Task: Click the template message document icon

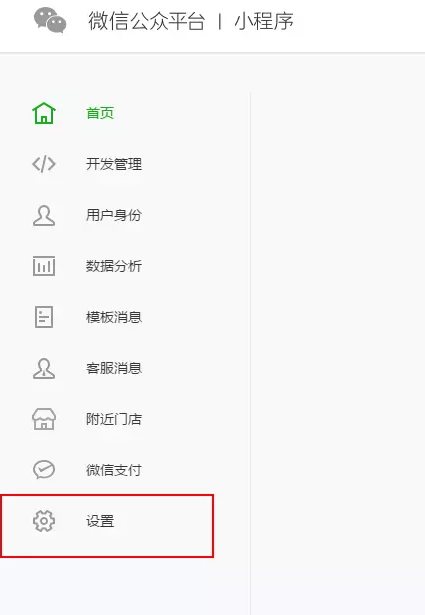Action: click(x=44, y=317)
